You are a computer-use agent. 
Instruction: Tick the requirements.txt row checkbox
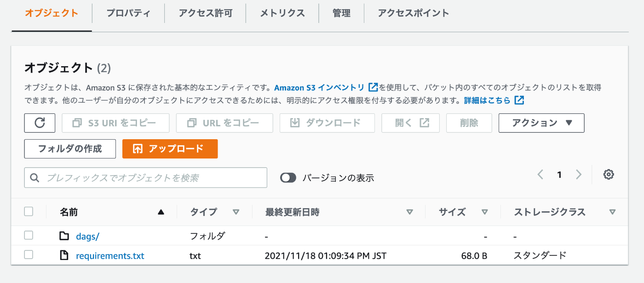pyautogui.click(x=29, y=255)
